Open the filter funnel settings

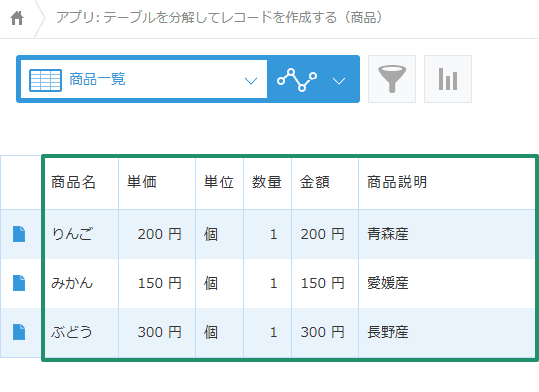pos(392,79)
